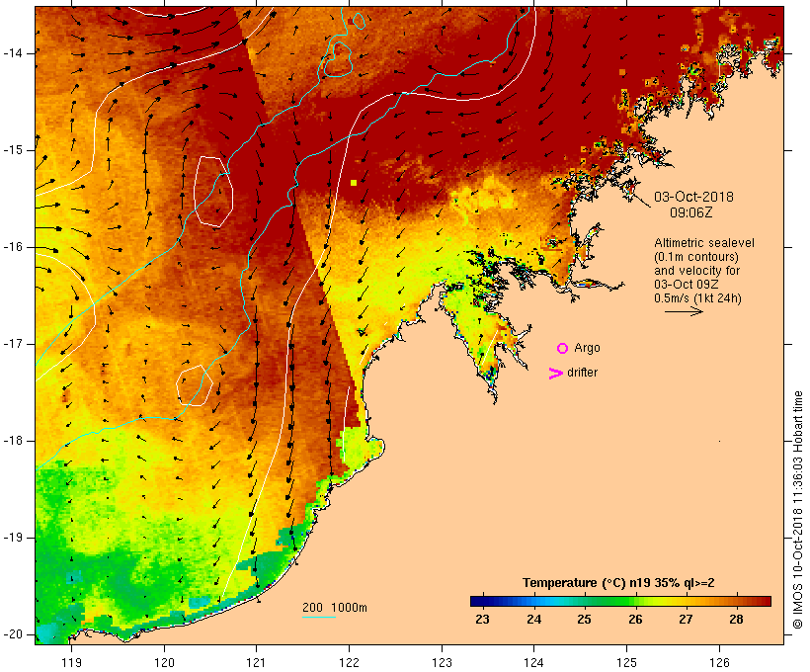Click the latitude axis label '-20'
Screen dimensions: 810x672
[x=13, y=634]
